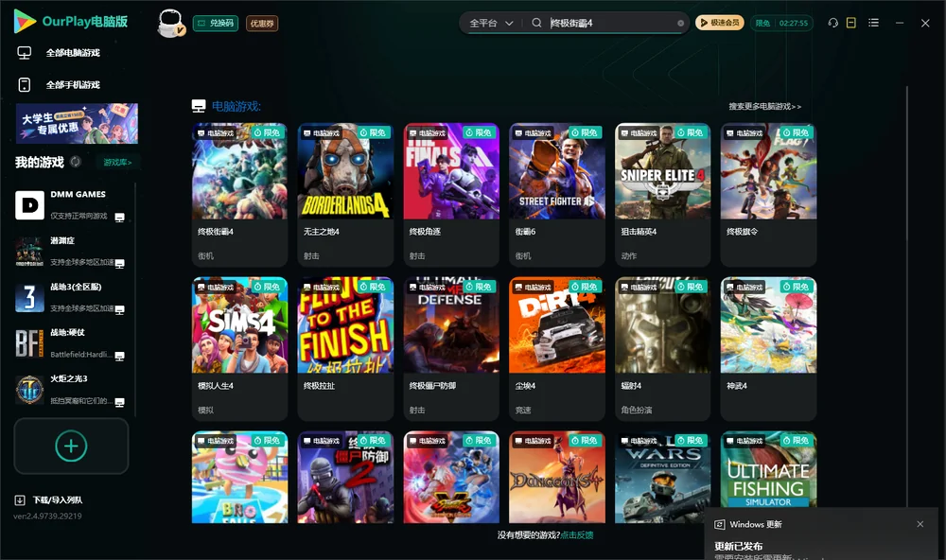The image size is (946, 560).
Task: Open the 神武4 game card
Action: tap(768, 349)
